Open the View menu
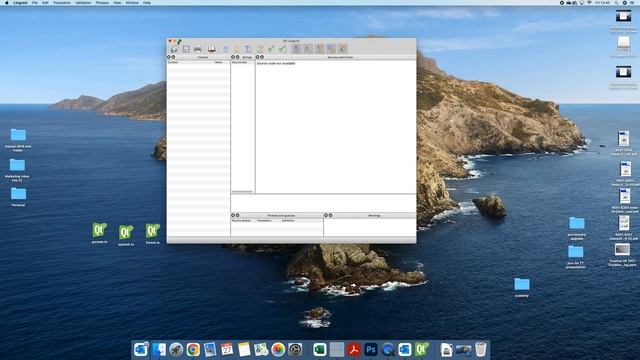The width and height of the screenshot is (640, 360). [117, 2]
